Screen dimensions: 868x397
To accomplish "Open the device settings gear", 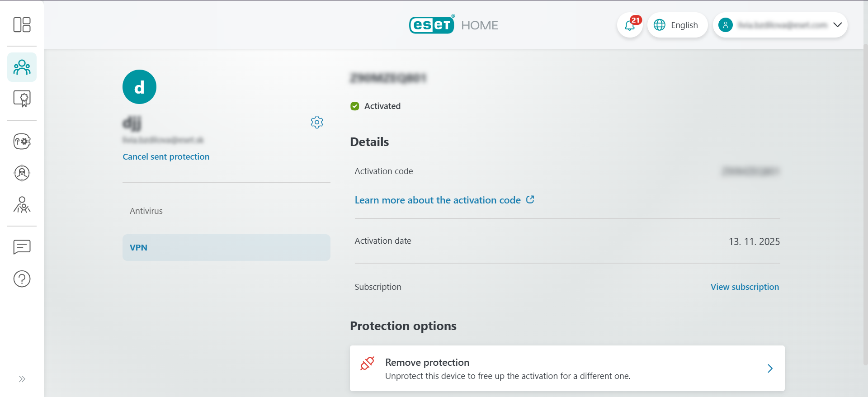I will tap(317, 122).
